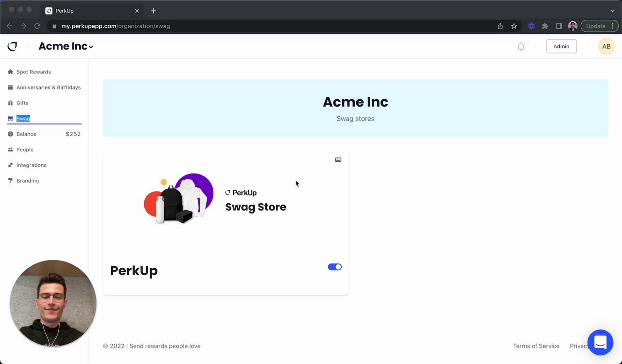Click the Swag stores subtitle text

tap(355, 119)
